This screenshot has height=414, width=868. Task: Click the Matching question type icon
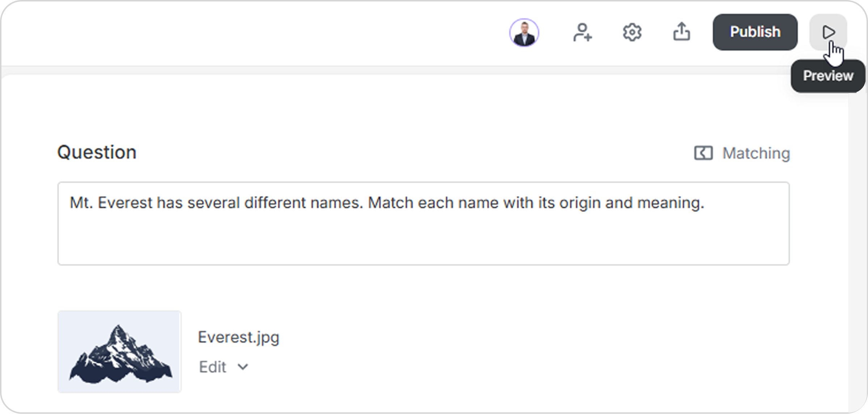coord(703,153)
